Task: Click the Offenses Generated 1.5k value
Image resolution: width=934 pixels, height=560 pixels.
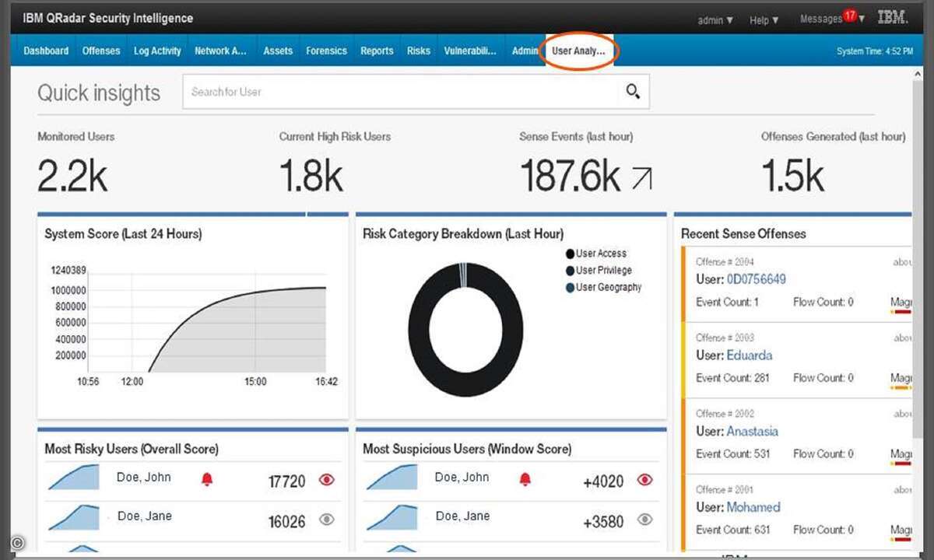Action: coord(792,177)
